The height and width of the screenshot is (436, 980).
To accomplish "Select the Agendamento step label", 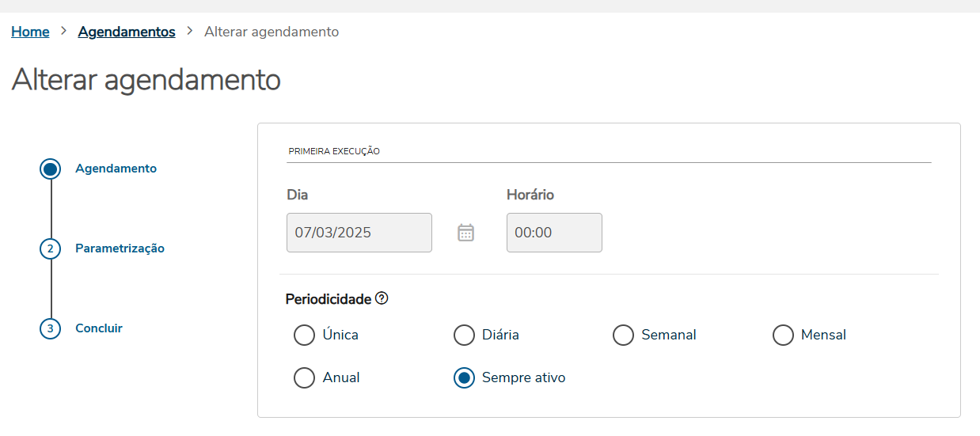I will tap(116, 169).
